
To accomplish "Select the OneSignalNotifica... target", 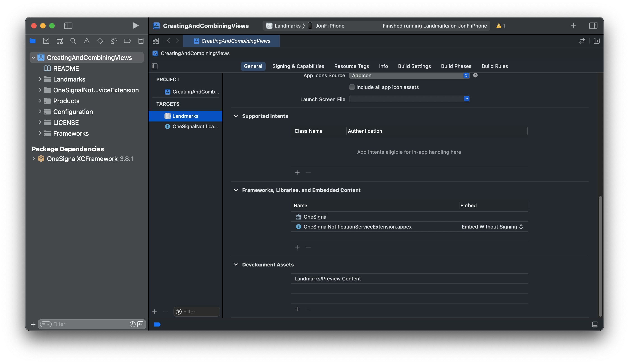I will [x=195, y=126].
